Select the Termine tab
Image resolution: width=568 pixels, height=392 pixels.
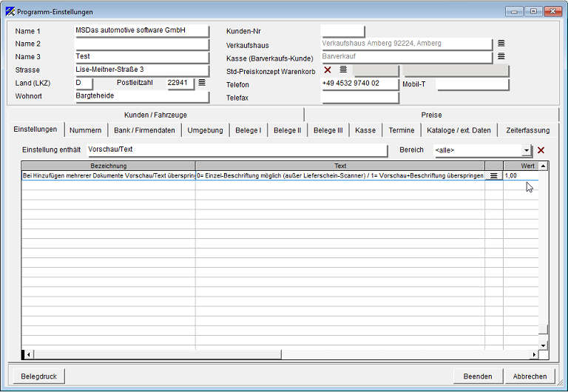coord(402,130)
